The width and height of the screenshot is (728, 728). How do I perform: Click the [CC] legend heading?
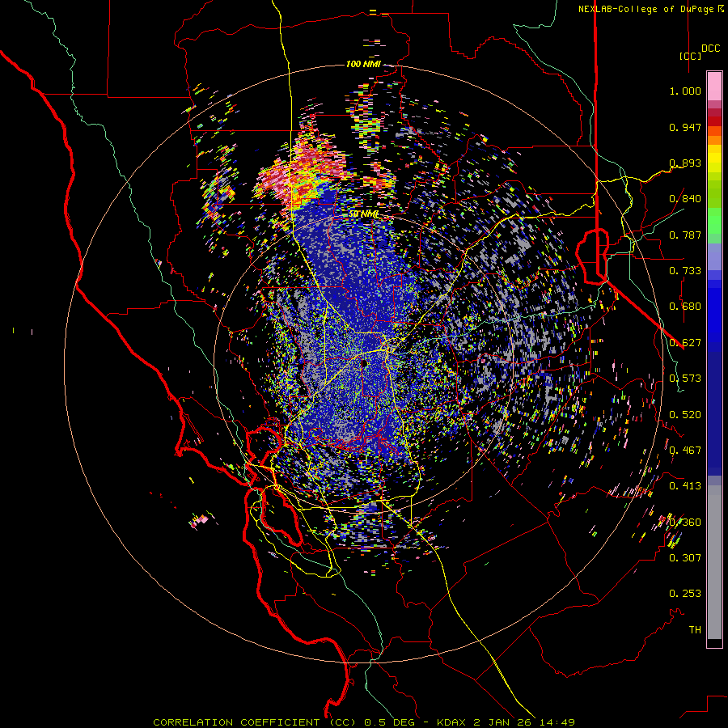[691, 56]
